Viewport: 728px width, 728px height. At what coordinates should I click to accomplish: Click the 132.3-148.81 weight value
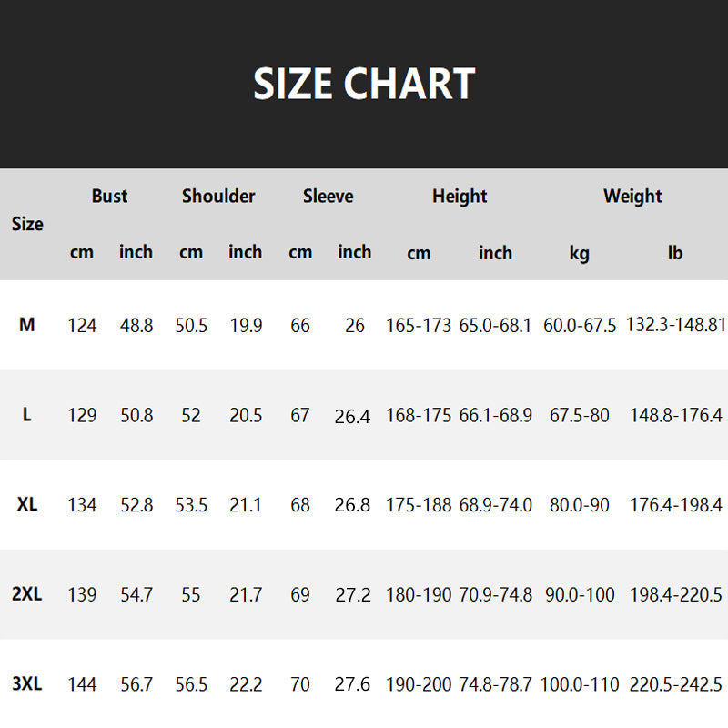(x=676, y=325)
